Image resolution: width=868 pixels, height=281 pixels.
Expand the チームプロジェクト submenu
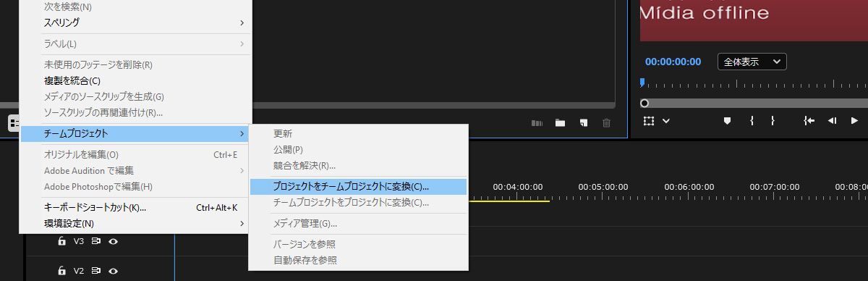[x=135, y=133]
